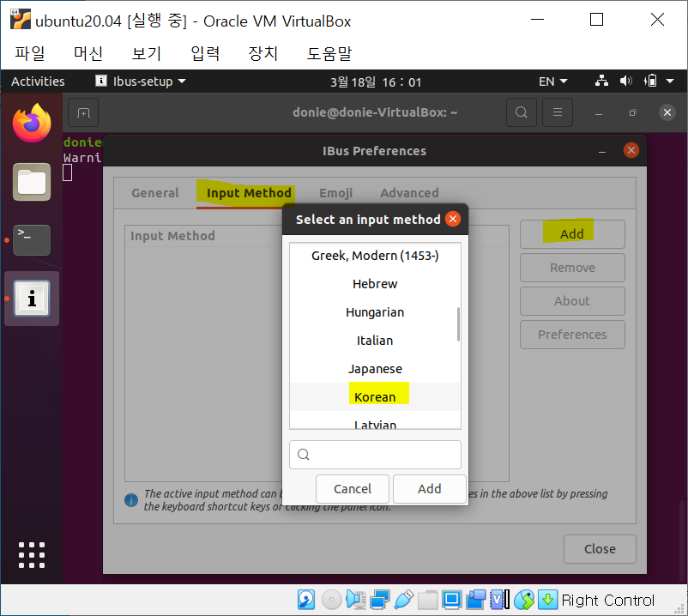
Task: Click the info icon beside the hint text
Action: [x=131, y=500]
